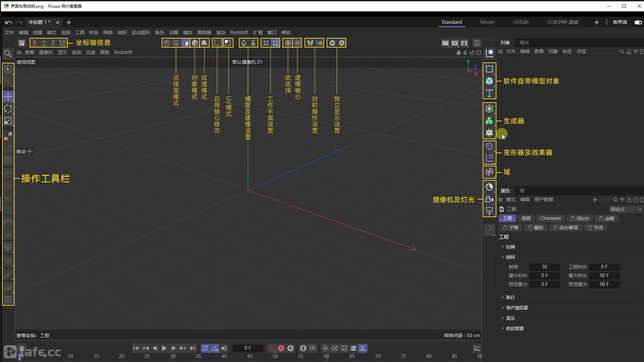Toggle coordinate system world/object button
This screenshot has width=644, height=362.
point(63,43)
